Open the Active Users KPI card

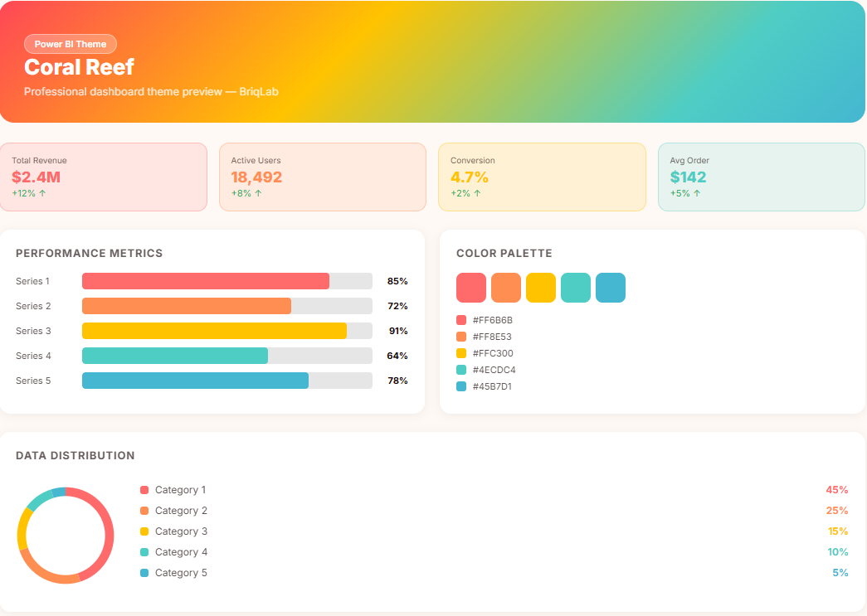pyautogui.click(x=323, y=177)
